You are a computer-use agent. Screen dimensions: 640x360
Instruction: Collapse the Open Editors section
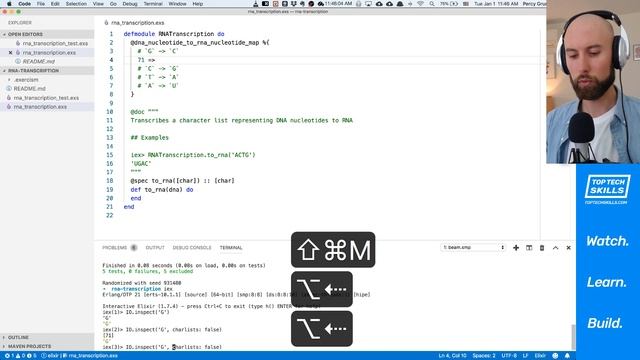pos(47,34)
